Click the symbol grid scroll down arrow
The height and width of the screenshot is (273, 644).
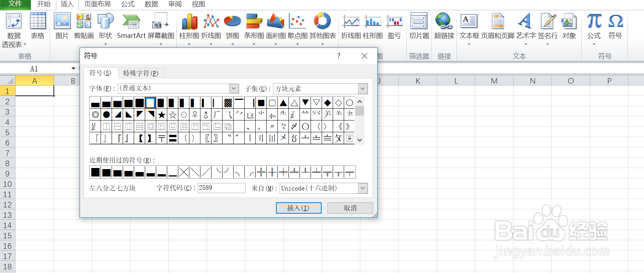pyautogui.click(x=360, y=140)
